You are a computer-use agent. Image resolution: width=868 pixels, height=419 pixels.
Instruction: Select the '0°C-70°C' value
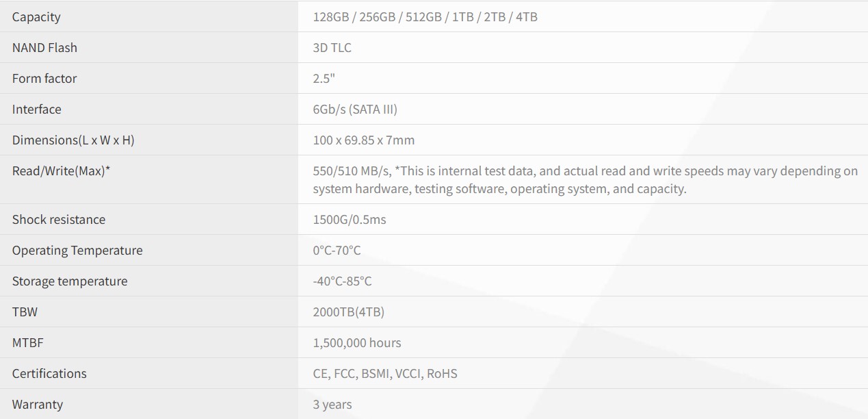337,250
